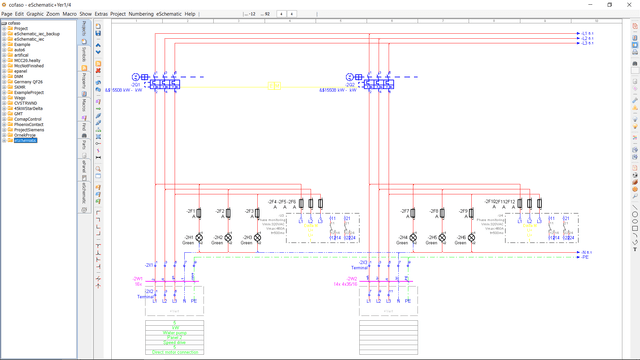Viewport: 640px width, 360px height.
Task: Select the rectangle drawing tool
Action: (635, 228)
